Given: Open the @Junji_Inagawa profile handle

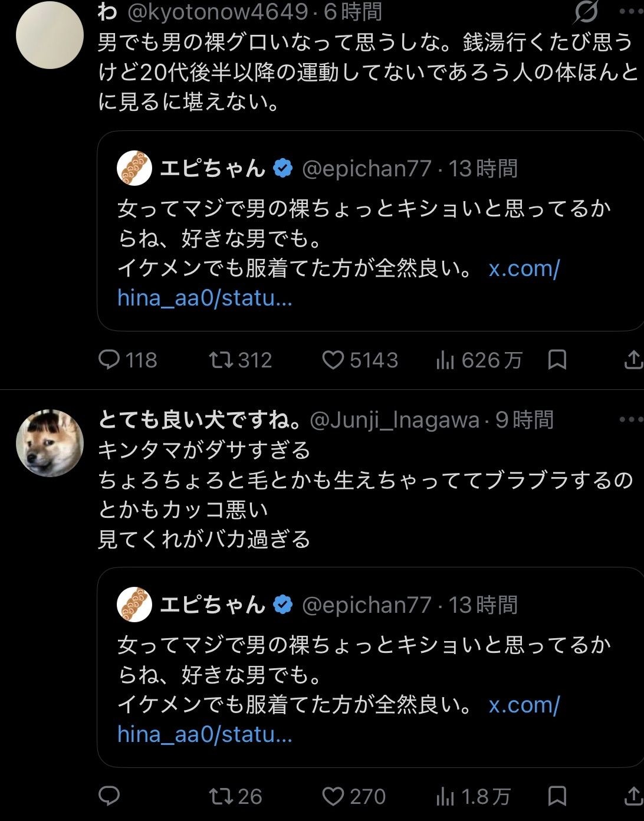Looking at the screenshot, I should pyautogui.click(x=394, y=420).
